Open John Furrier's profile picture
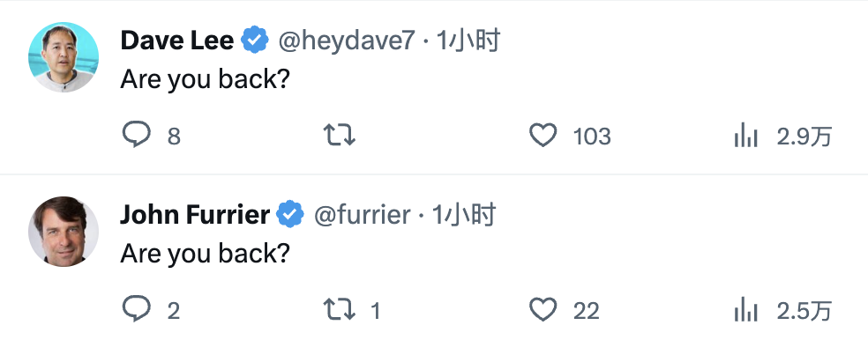Image resolution: width=868 pixels, height=340 pixels. (64, 231)
